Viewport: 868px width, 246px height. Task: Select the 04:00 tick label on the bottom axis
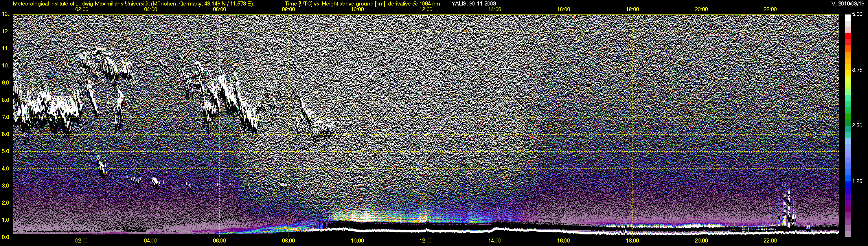pyautogui.click(x=151, y=241)
